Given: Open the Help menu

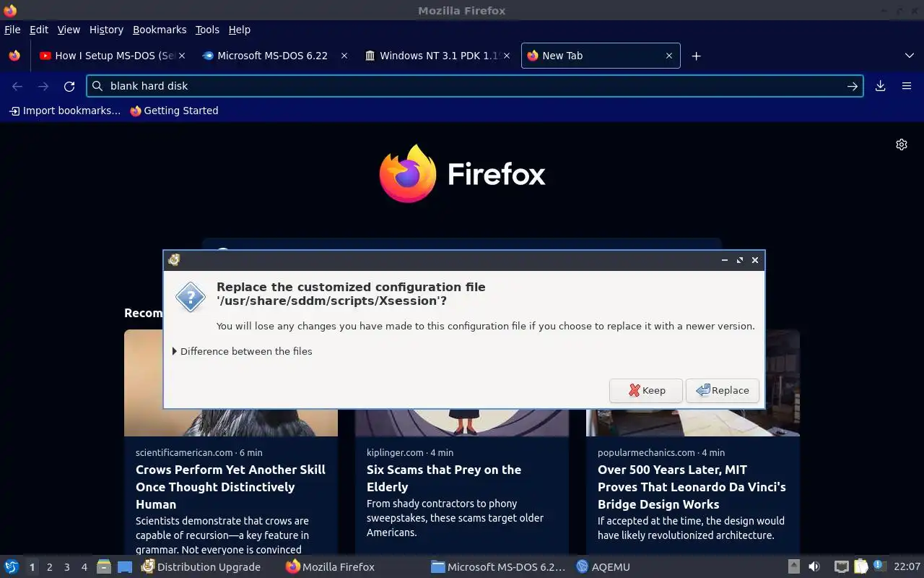Looking at the screenshot, I should click(240, 30).
